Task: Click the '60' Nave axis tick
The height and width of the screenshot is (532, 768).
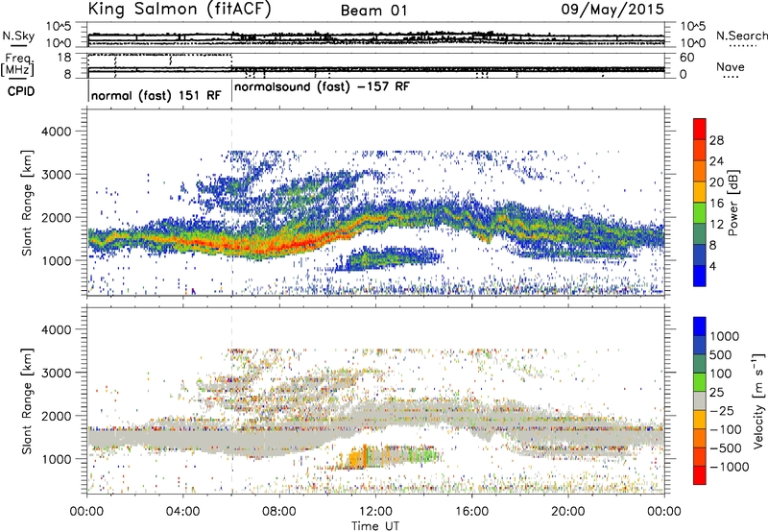Action: (x=686, y=58)
